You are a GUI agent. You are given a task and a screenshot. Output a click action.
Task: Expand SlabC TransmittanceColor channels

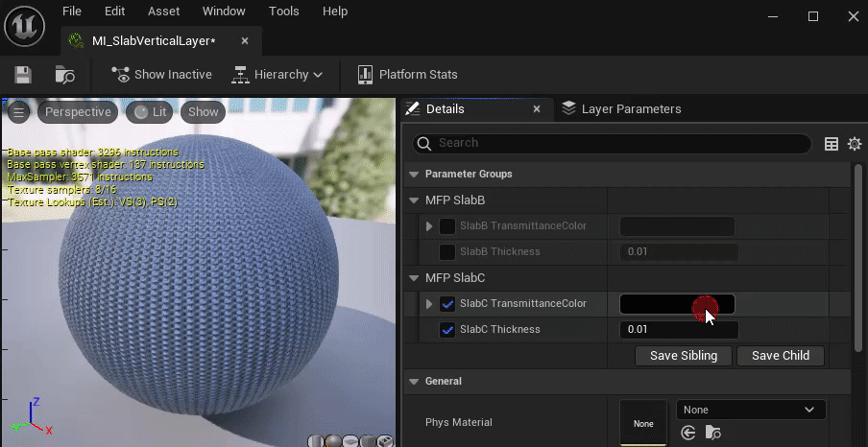[x=429, y=304]
